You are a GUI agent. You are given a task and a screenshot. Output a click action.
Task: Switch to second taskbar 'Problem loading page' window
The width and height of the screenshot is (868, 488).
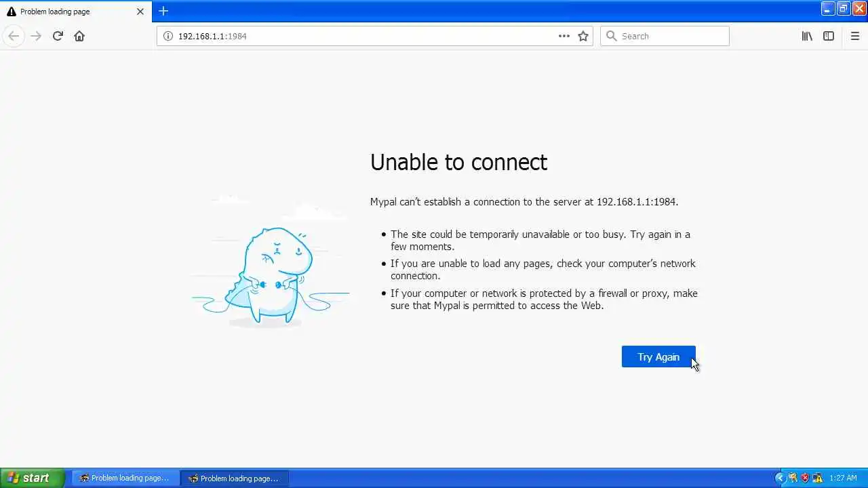(235, 478)
